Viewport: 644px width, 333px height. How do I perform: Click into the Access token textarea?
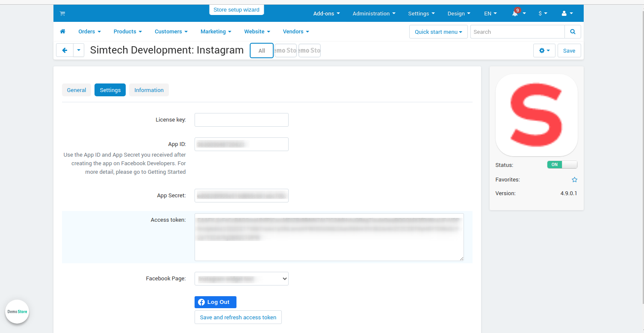pyautogui.click(x=329, y=237)
